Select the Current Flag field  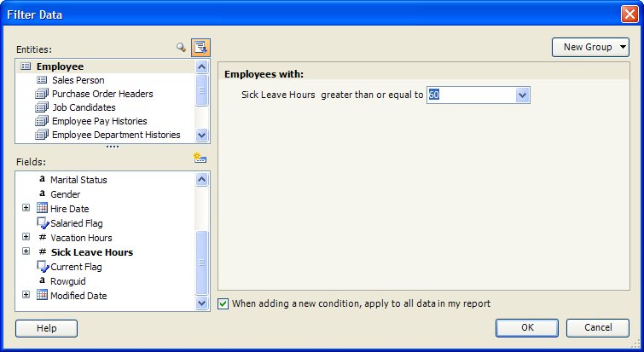pyautogui.click(x=76, y=267)
